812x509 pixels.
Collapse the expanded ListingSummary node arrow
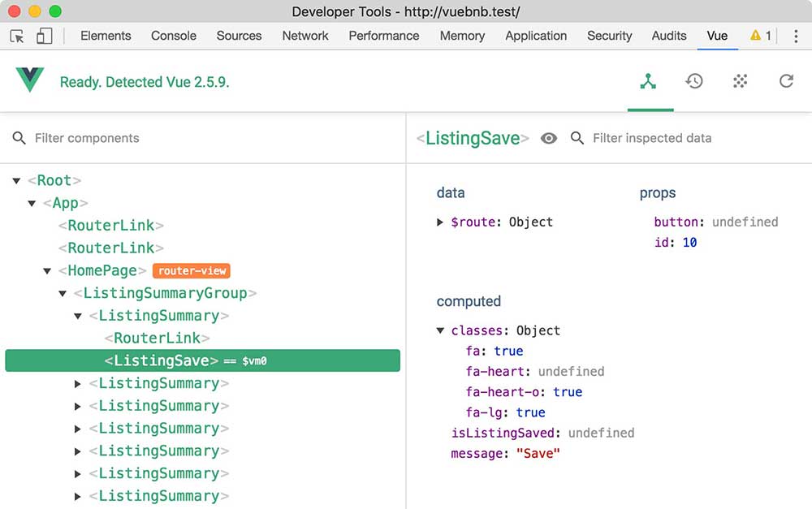(78, 316)
